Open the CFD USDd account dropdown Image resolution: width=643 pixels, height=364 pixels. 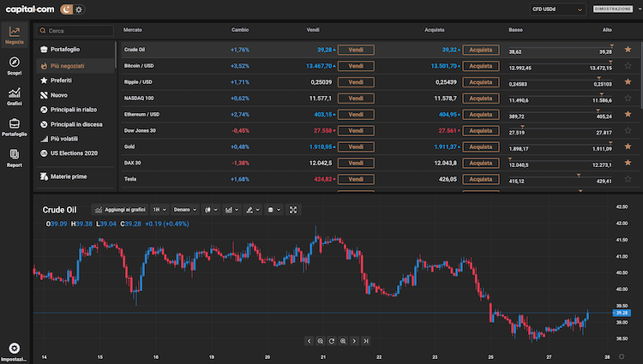point(557,9)
